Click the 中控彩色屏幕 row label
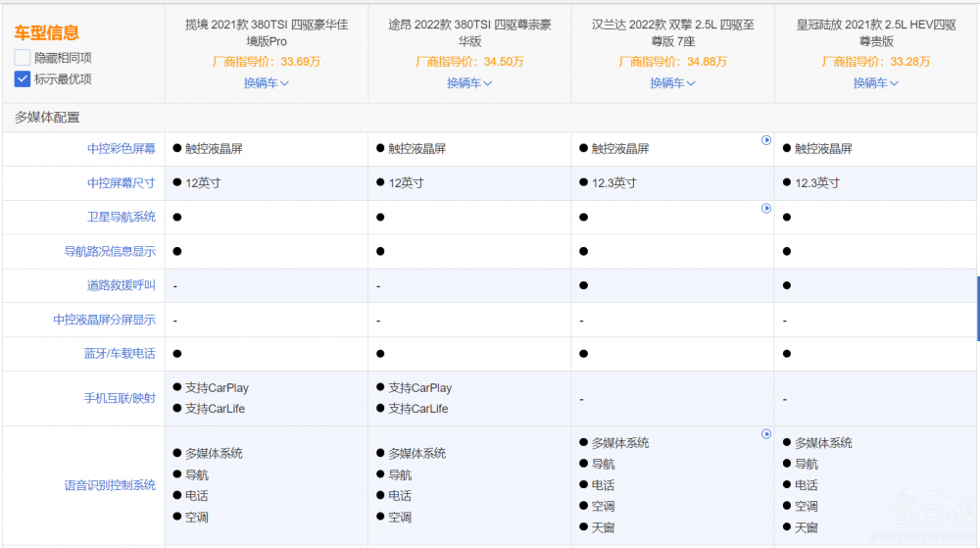 [x=121, y=149]
